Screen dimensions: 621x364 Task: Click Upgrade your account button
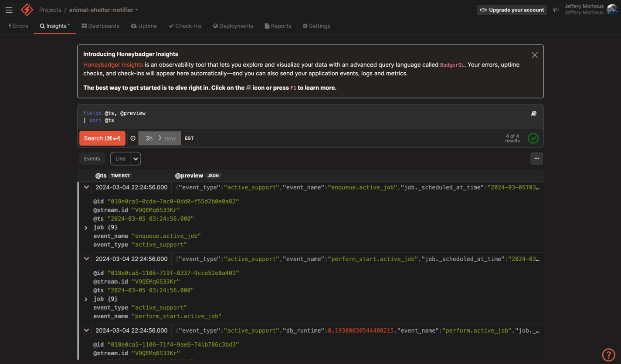pyautogui.click(x=512, y=10)
